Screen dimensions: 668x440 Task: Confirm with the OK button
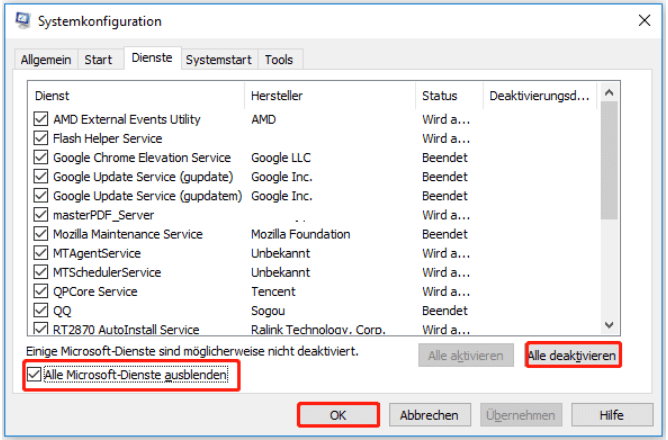click(x=337, y=414)
